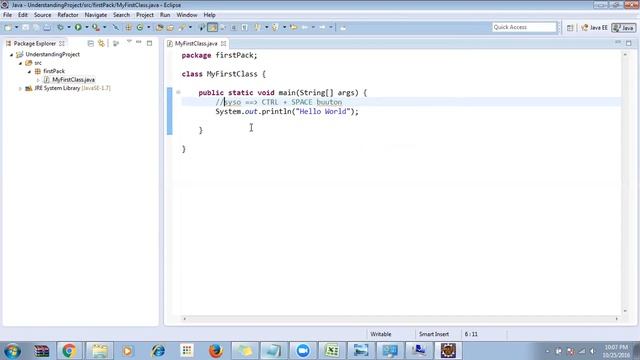Click the New Java Class icon

pyautogui.click(x=140, y=27)
